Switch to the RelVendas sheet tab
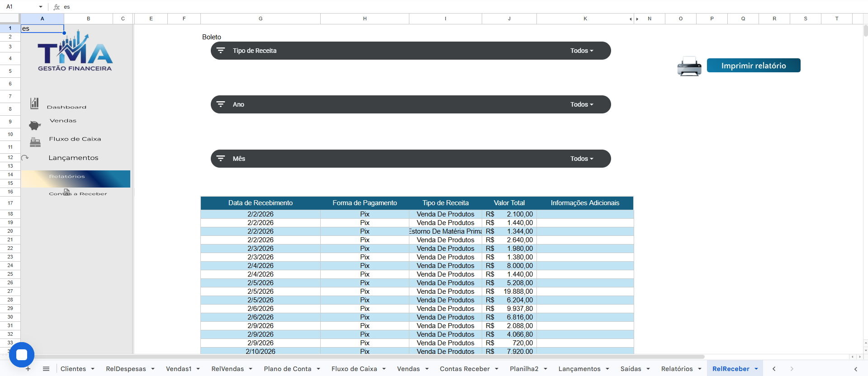Screen dimensions: 868x376 pos(228,369)
